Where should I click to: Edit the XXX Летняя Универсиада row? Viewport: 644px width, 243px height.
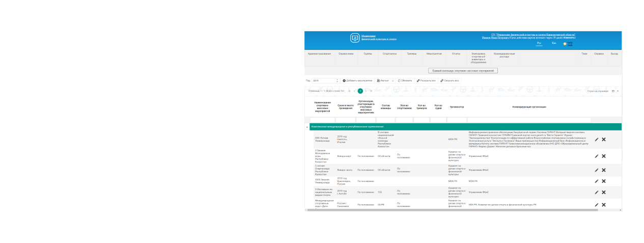(597, 139)
